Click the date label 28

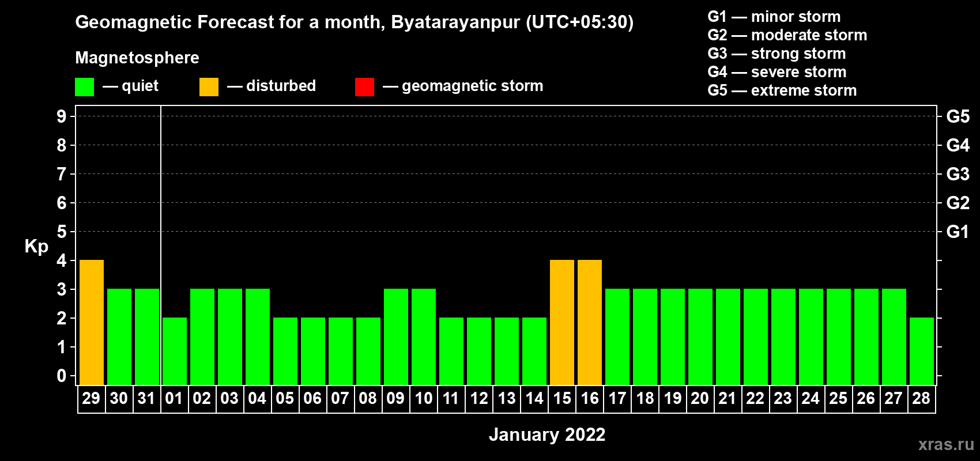921,398
